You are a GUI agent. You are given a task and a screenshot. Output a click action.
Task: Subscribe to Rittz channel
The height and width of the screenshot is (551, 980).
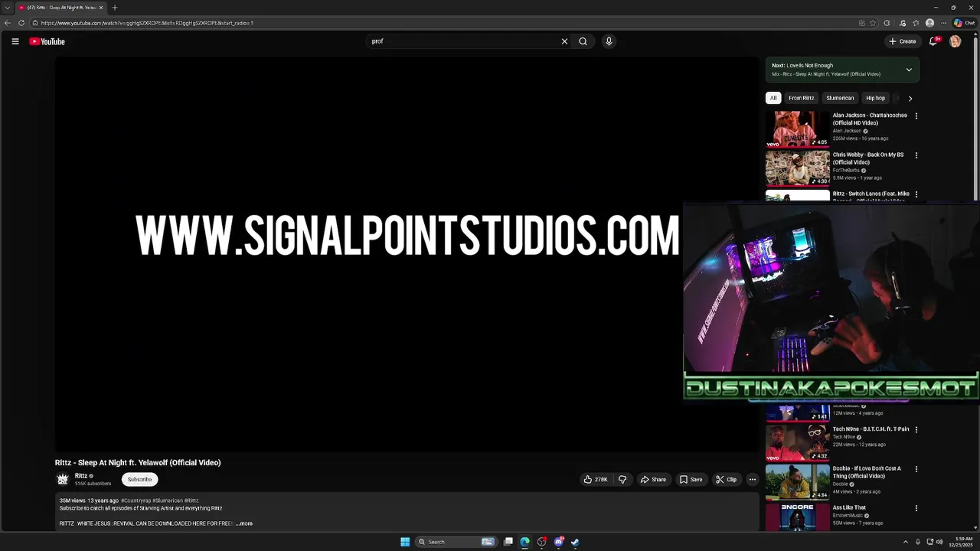pos(139,479)
